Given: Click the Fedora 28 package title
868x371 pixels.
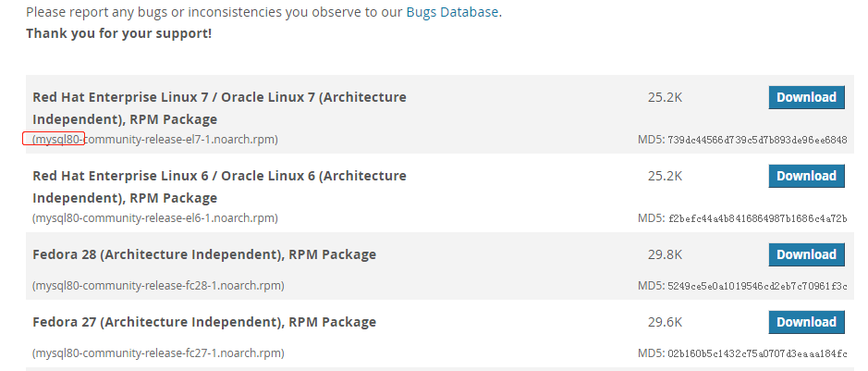Looking at the screenshot, I should pyautogui.click(x=204, y=254).
